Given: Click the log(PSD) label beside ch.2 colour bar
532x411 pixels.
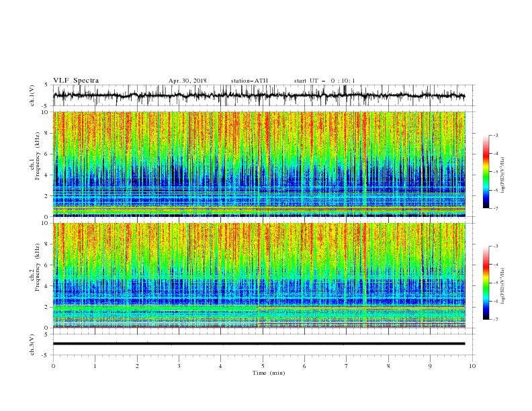Looking at the screenshot, I should pos(503,286).
